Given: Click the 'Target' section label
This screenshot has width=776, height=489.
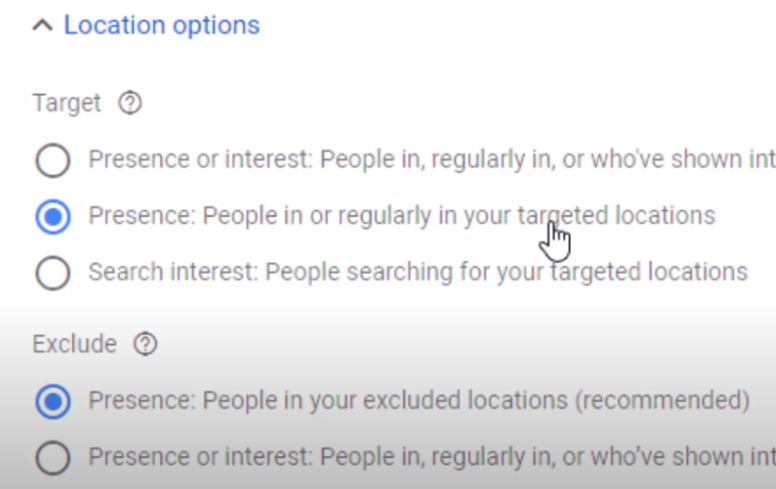Looking at the screenshot, I should click(x=67, y=103).
